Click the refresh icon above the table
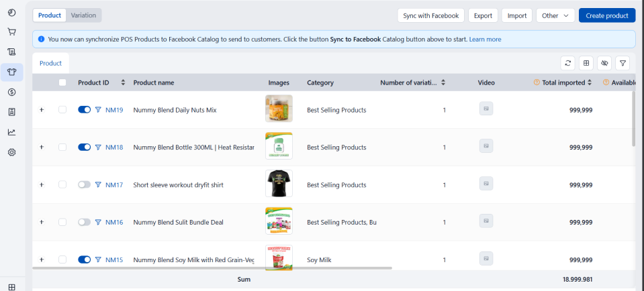This screenshot has width=644, height=291. tap(568, 63)
